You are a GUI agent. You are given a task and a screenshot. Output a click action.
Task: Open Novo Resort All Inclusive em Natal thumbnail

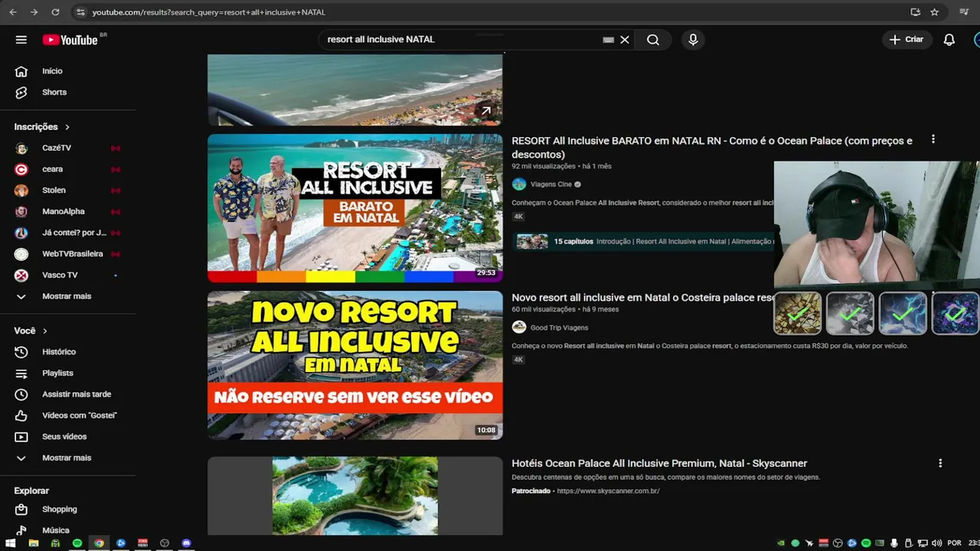tap(355, 365)
